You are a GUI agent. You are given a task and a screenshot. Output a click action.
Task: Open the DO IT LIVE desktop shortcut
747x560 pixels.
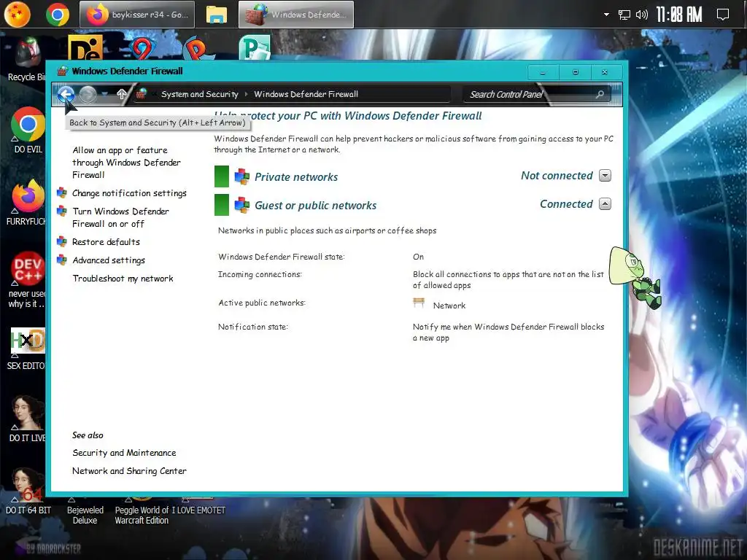click(x=27, y=419)
